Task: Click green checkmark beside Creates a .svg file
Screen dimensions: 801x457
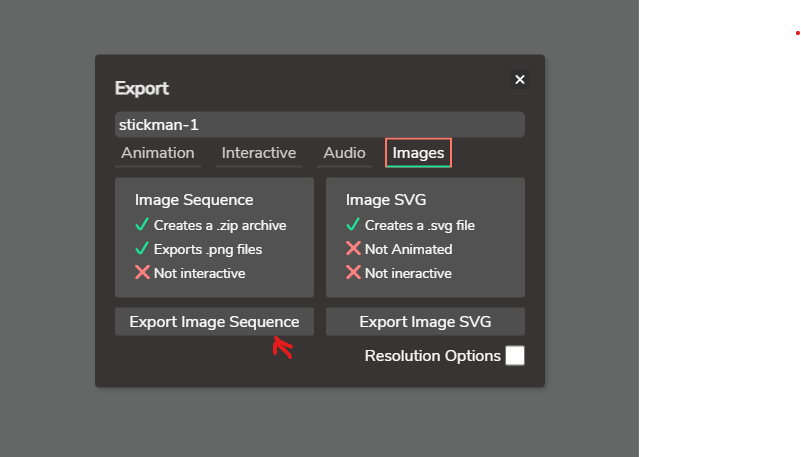Action: (x=353, y=225)
